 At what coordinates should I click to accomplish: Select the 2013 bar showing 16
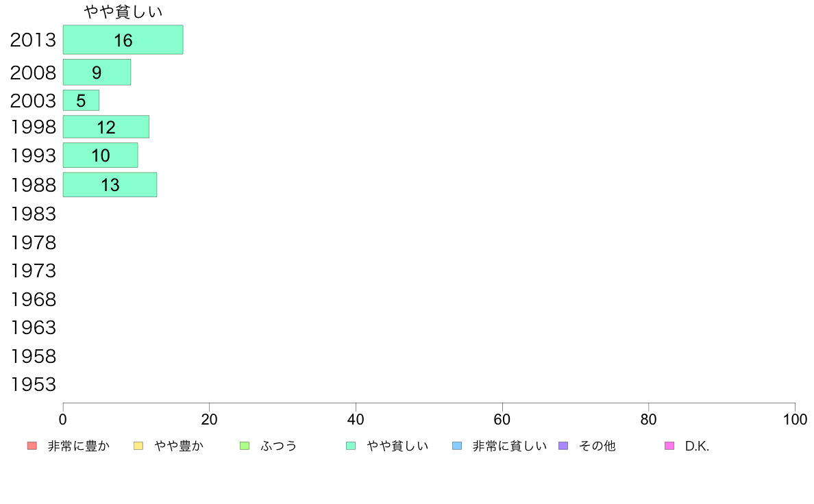pos(123,40)
